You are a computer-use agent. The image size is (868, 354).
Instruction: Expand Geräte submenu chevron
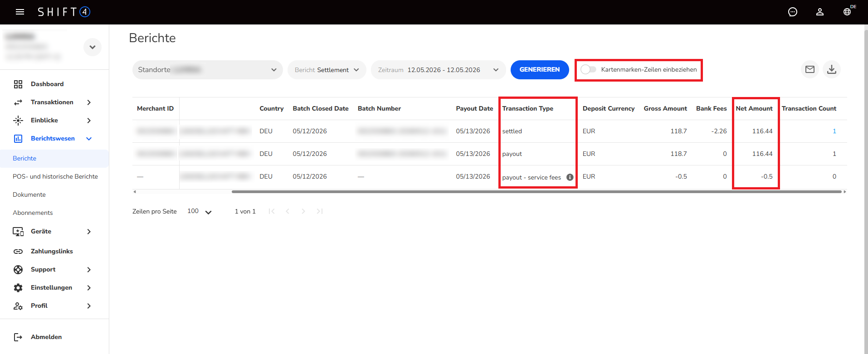[89, 232]
